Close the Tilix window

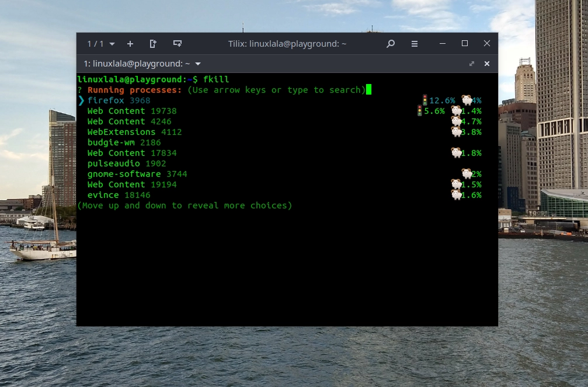(487, 44)
